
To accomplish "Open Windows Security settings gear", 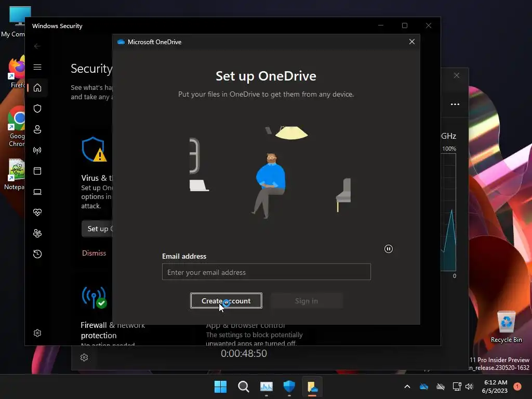I will tap(37, 333).
